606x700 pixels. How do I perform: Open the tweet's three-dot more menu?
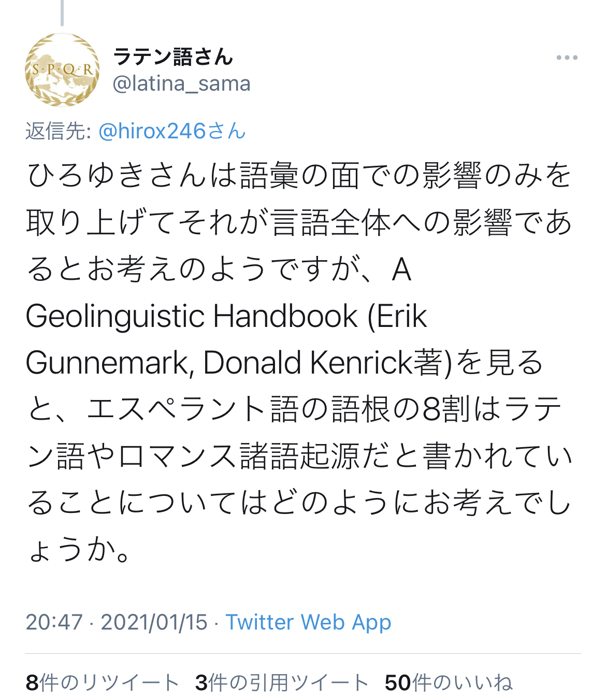point(567,58)
